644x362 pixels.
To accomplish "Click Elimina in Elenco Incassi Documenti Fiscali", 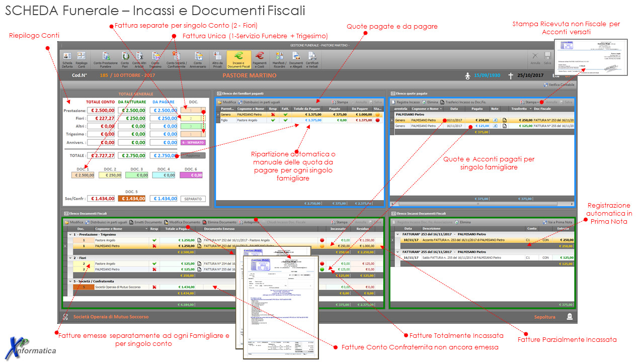I will pos(463,222).
